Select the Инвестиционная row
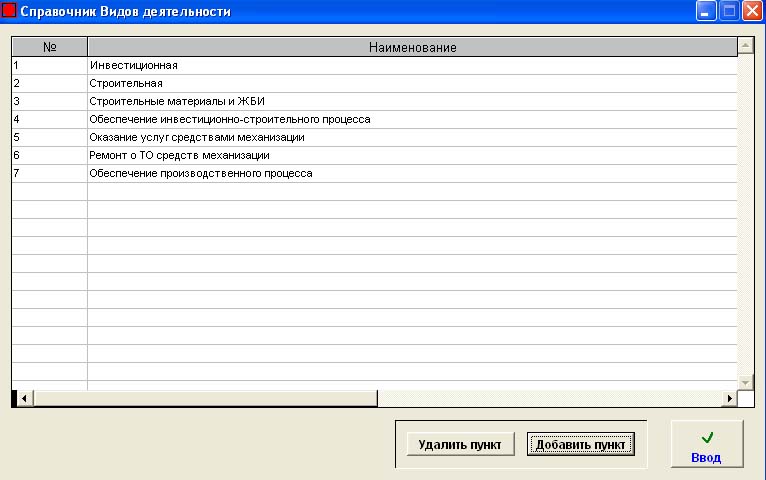This screenshot has height=480, width=766. click(x=374, y=65)
